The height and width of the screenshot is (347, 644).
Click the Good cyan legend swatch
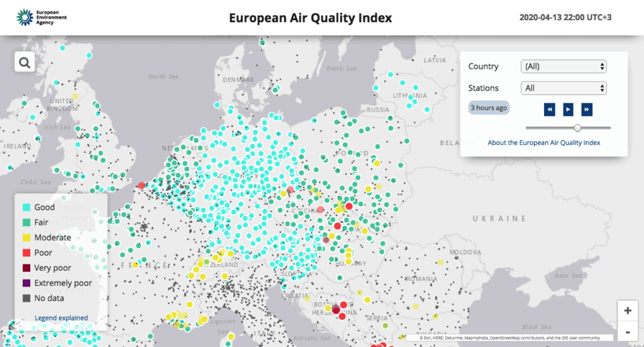26,207
